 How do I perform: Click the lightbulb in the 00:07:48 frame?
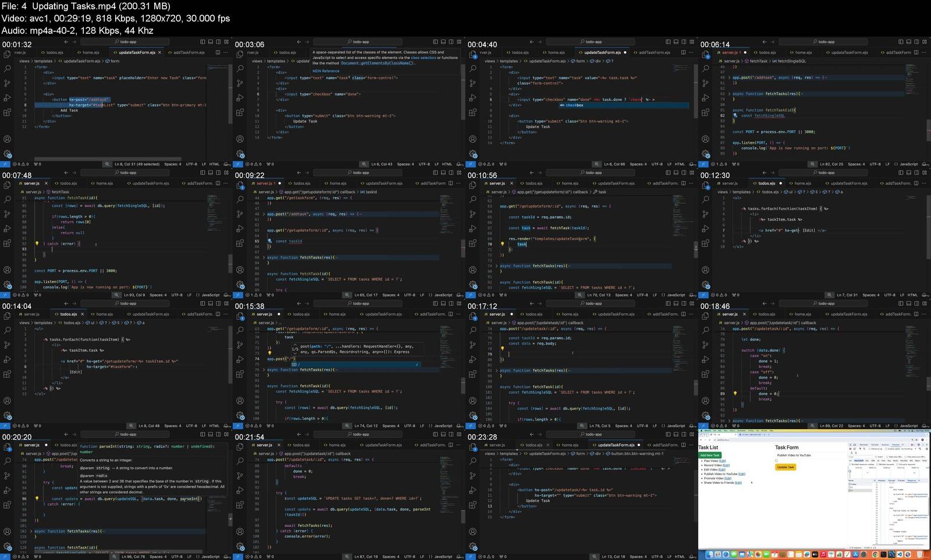[37, 244]
